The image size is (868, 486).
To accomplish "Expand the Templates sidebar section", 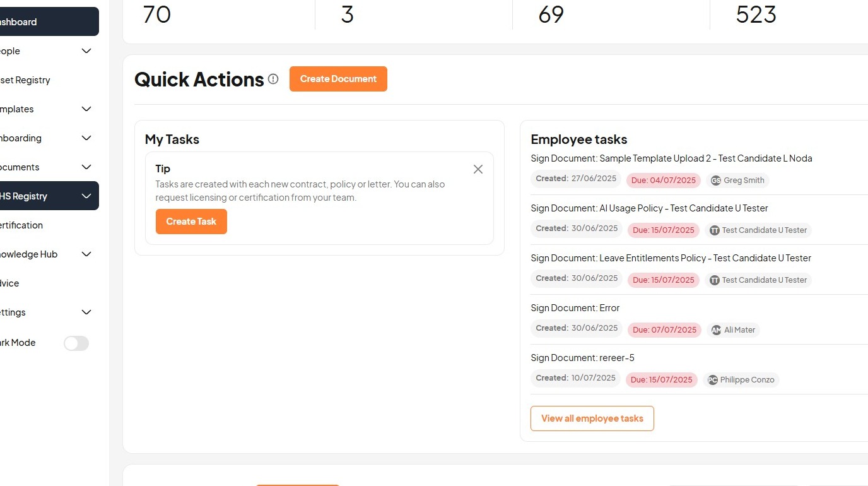I will pos(86,109).
